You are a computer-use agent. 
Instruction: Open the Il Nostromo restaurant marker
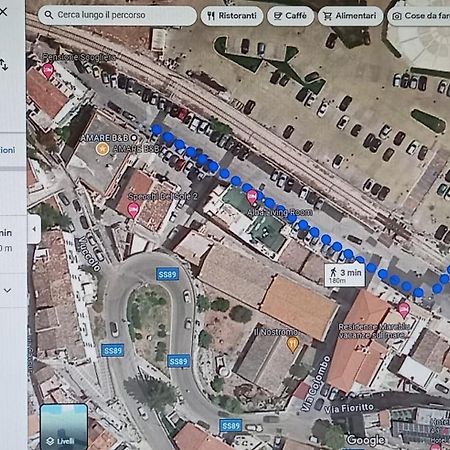[293, 344]
